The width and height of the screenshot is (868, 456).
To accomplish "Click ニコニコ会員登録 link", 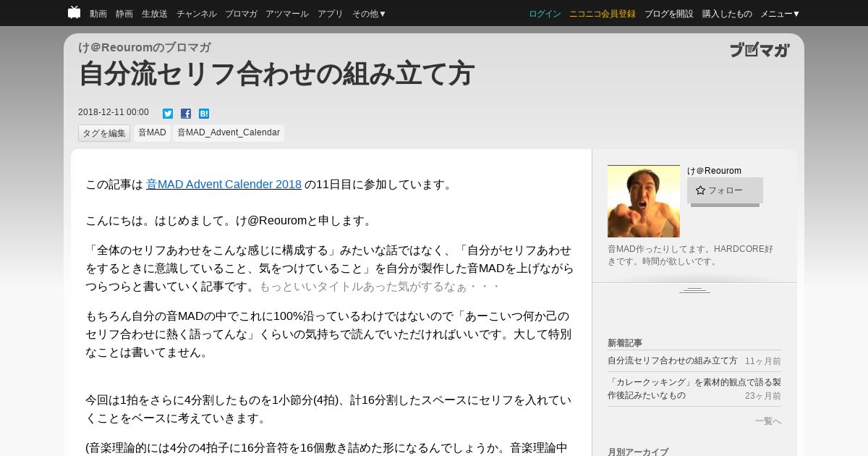I will [603, 14].
